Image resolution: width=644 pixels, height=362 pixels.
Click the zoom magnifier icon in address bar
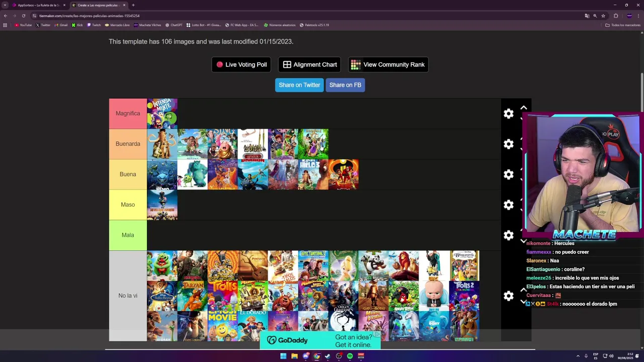pyautogui.click(x=595, y=16)
